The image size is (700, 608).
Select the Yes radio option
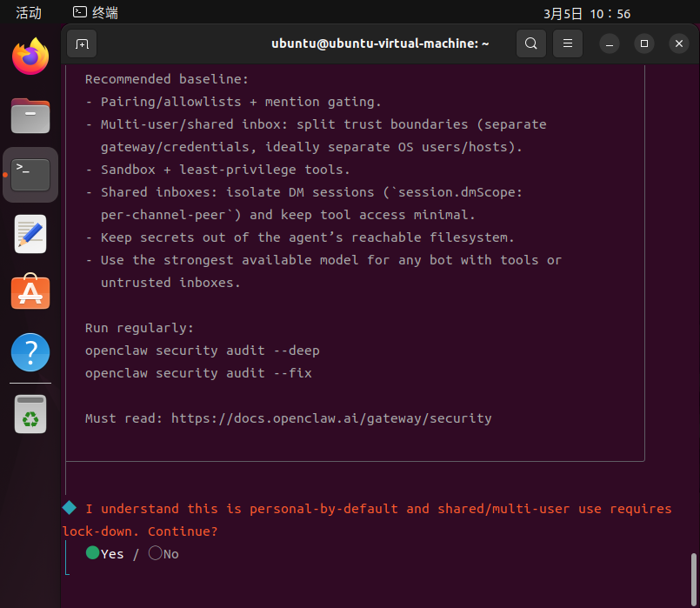click(105, 553)
